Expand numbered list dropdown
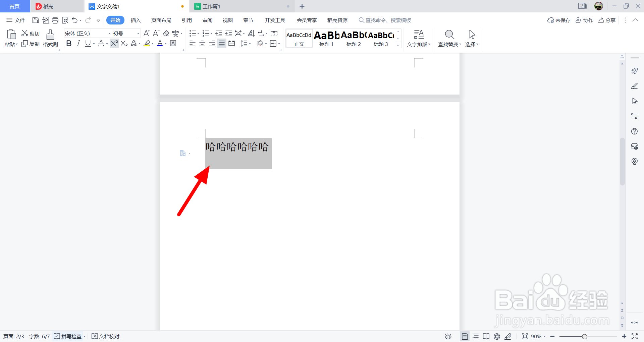Screen dimensions: 644x342 coord(211,34)
